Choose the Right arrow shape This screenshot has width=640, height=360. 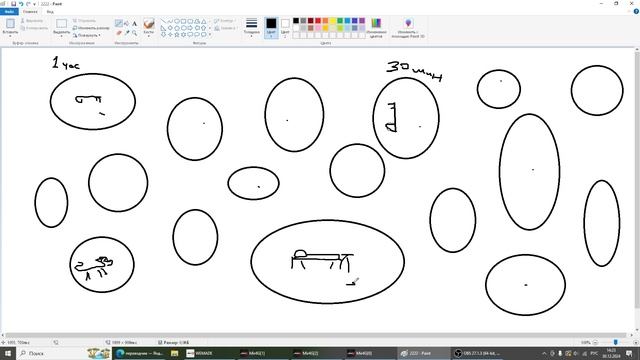pyautogui.click(x=190, y=28)
